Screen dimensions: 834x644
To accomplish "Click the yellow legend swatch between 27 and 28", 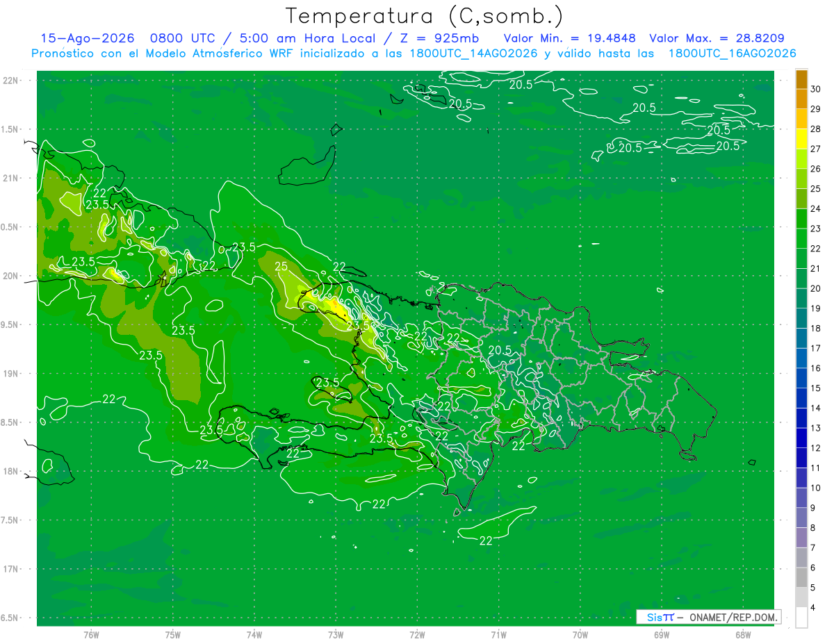I will (801, 138).
